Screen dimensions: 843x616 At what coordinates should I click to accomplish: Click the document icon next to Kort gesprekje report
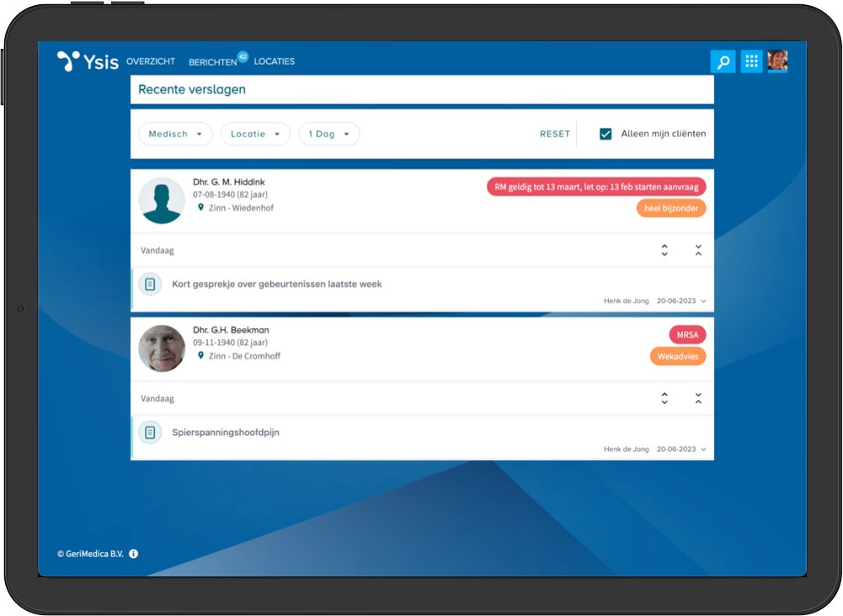[x=150, y=284]
